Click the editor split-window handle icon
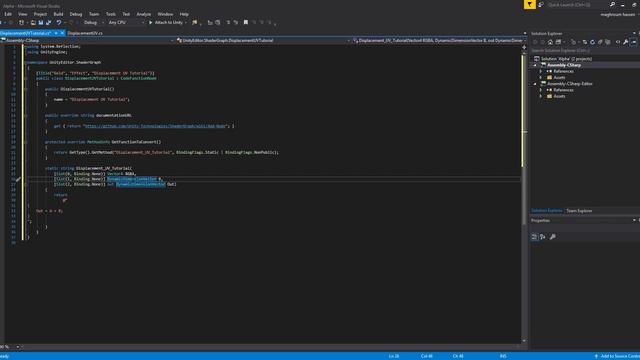This screenshot has height=360, width=640. coord(524,47)
